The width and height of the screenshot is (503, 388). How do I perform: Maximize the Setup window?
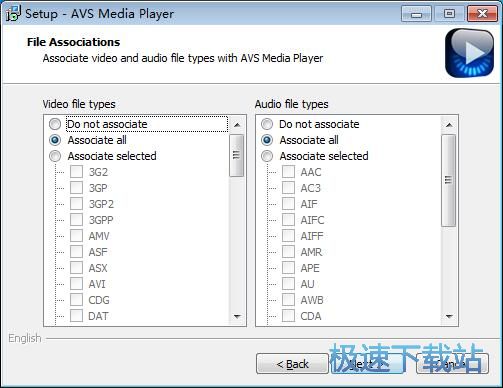point(449,14)
